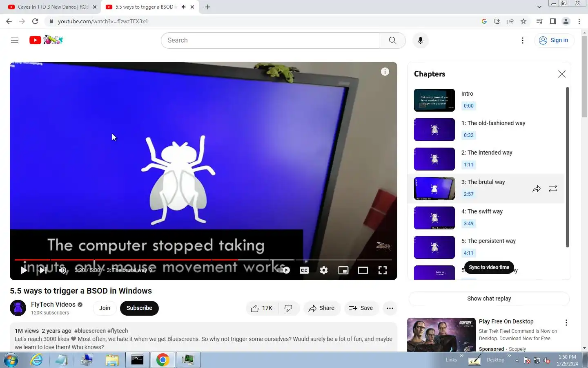Go back in browser history
Screen dimensions: 588x368
click(9, 21)
